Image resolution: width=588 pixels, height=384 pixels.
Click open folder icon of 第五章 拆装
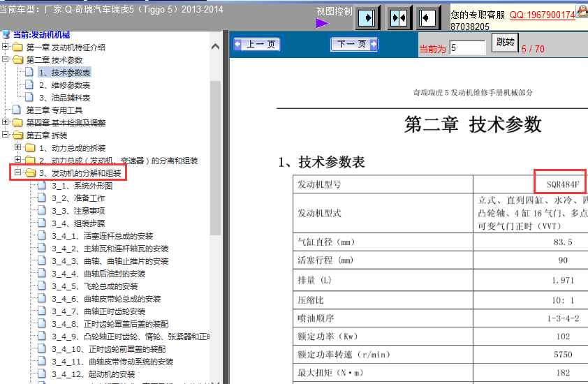click(17, 135)
